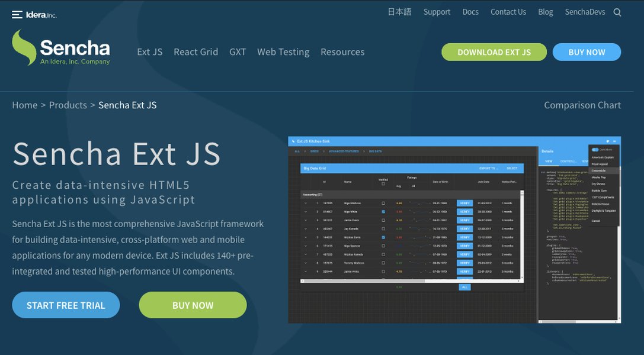
Task: Click the blue Buy Now header button
Action: tap(587, 52)
